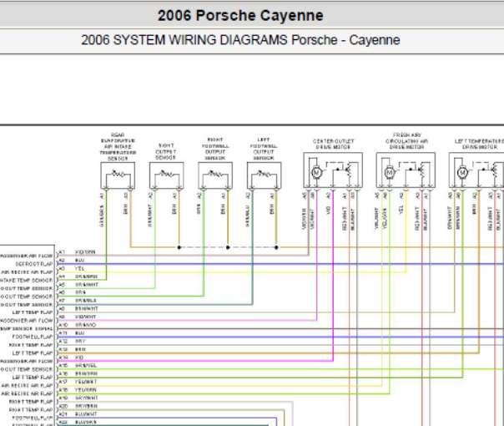Click the vertical GRN/BRN wire label under Rear Evaporative sensor
The image size is (504, 426).
click(x=102, y=216)
